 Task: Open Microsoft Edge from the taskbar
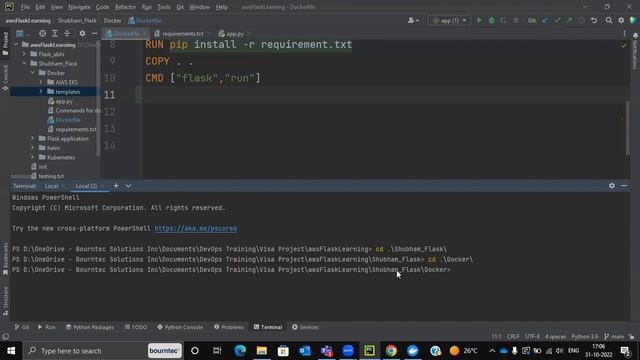pyautogui.click(x=240, y=351)
